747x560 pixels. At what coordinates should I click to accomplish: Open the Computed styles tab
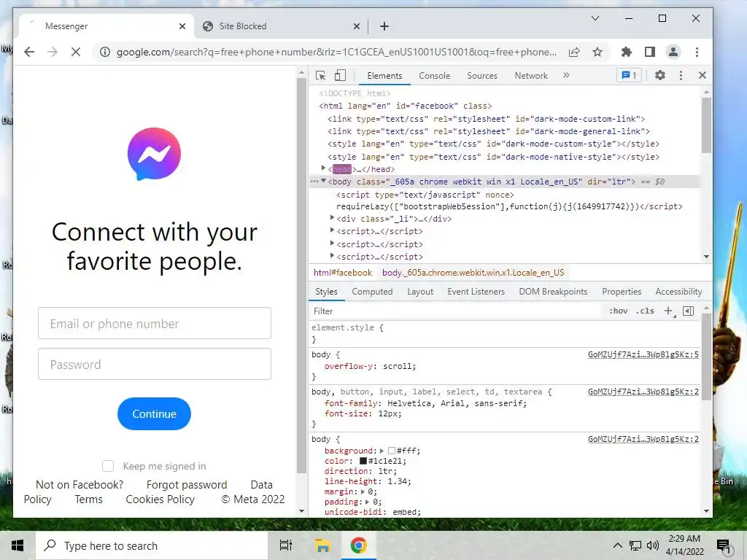(372, 292)
